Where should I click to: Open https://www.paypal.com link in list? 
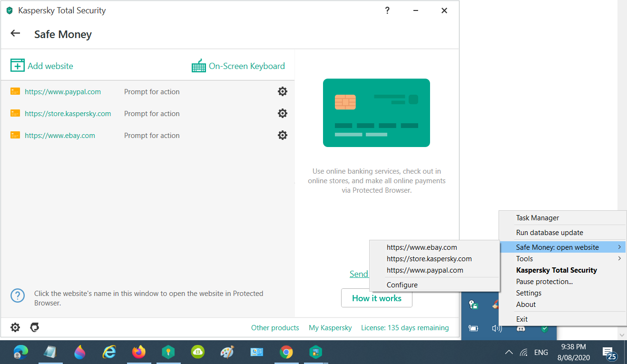(63, 91)
